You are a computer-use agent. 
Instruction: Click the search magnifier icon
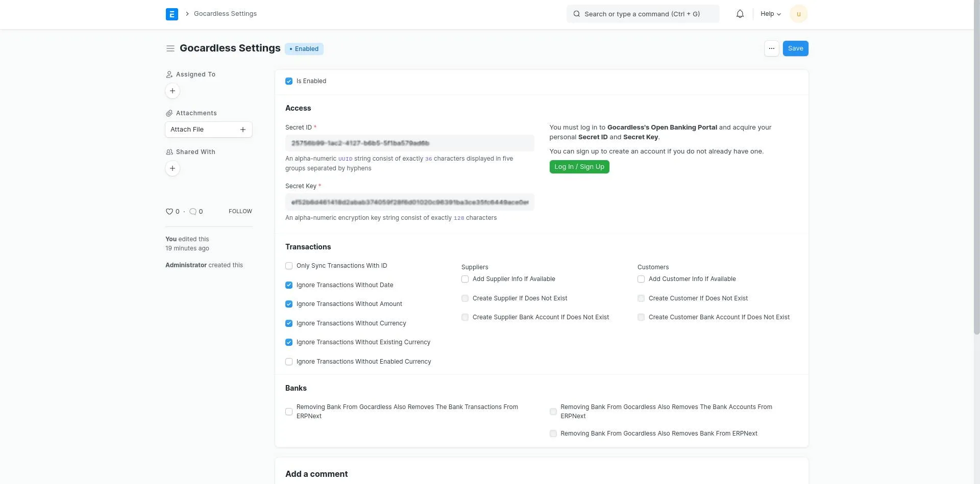(x=577, y=14)
